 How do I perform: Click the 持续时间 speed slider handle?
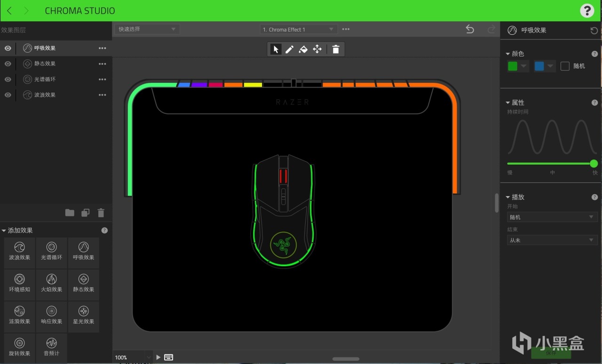point(594,164)
